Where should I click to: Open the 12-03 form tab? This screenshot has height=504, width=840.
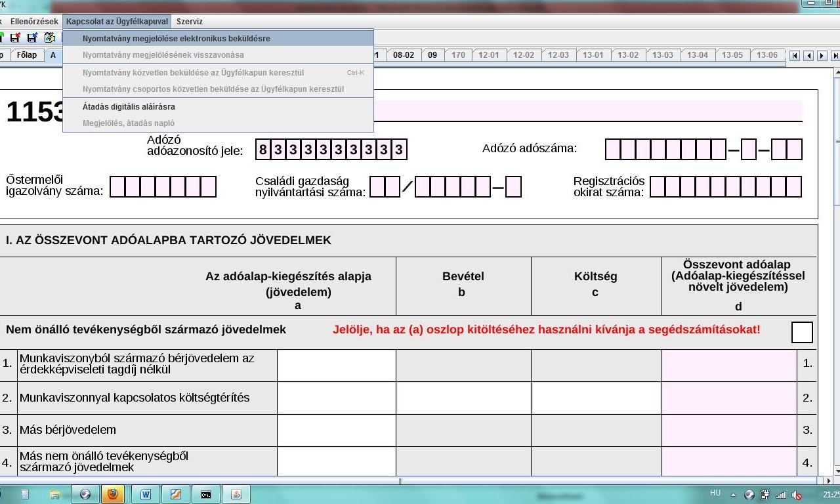(558, 55)
